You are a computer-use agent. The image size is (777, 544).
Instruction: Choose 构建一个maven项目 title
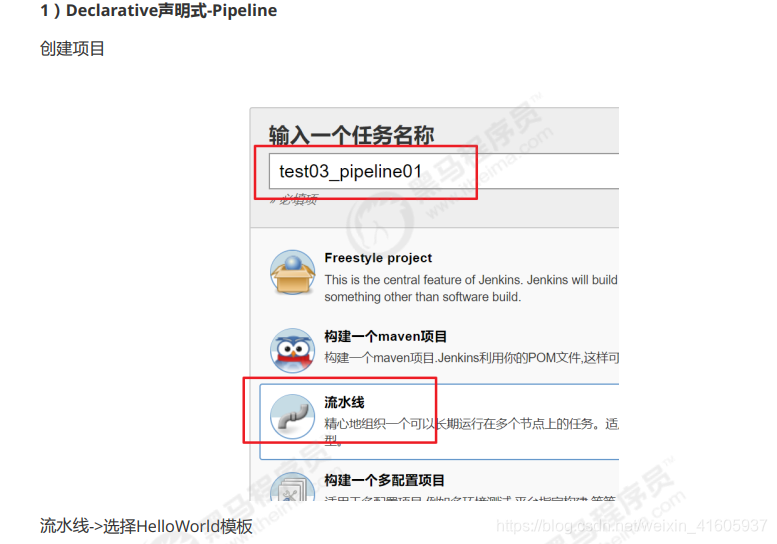click(386, 336)
